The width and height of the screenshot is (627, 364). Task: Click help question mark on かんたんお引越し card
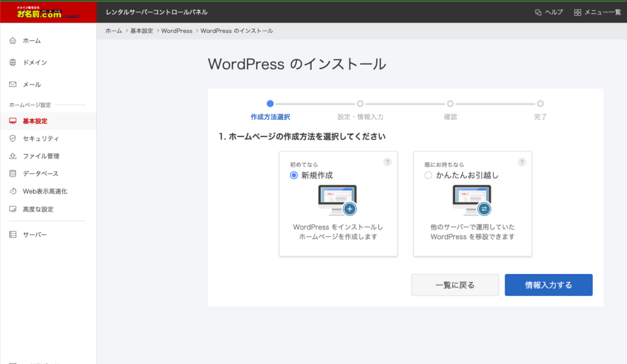522,162
